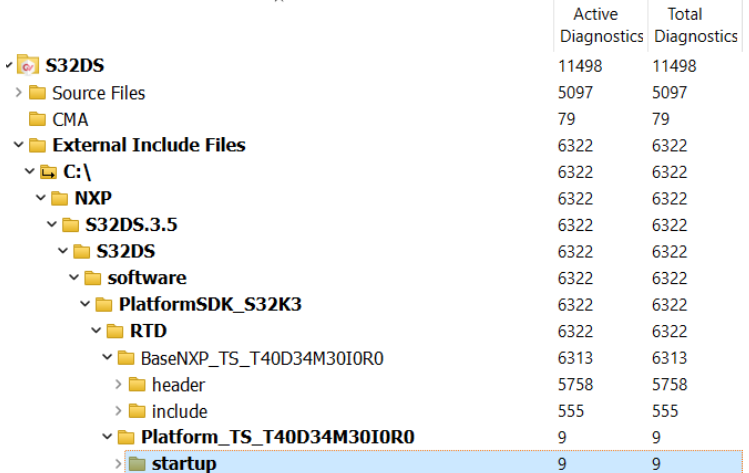This screenshot has height=473, width=749.
Task: Collapse the NXP folder node
Action: coord(41,197)
